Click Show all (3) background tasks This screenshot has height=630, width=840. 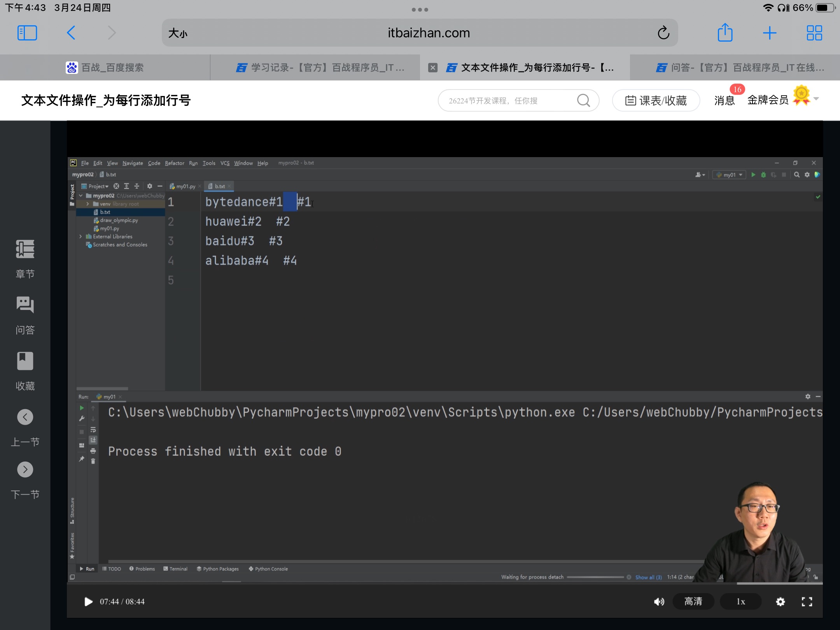648,577
